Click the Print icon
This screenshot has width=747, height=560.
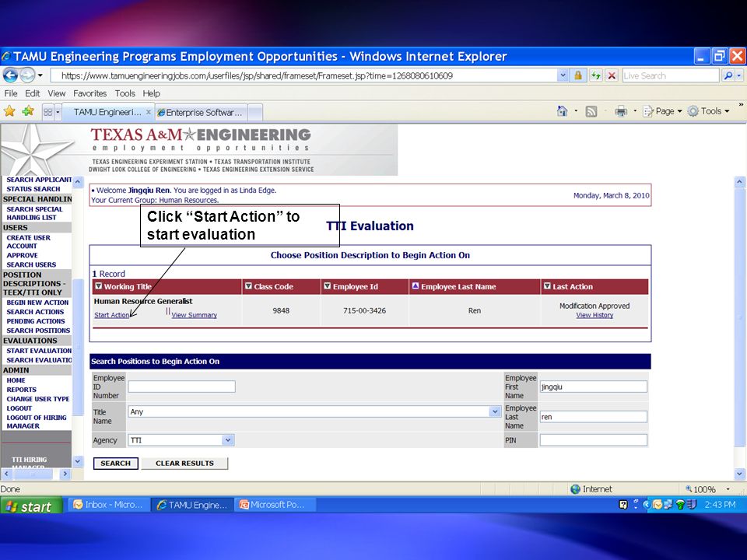621,111
